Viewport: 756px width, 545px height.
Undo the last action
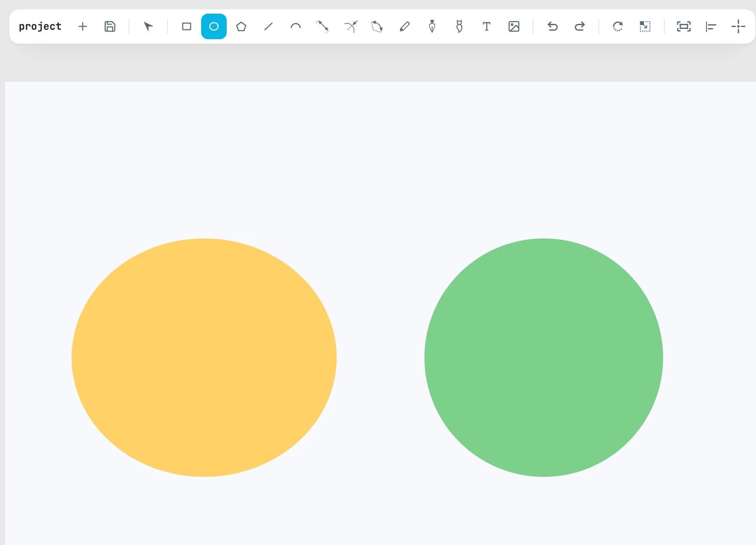552,26
